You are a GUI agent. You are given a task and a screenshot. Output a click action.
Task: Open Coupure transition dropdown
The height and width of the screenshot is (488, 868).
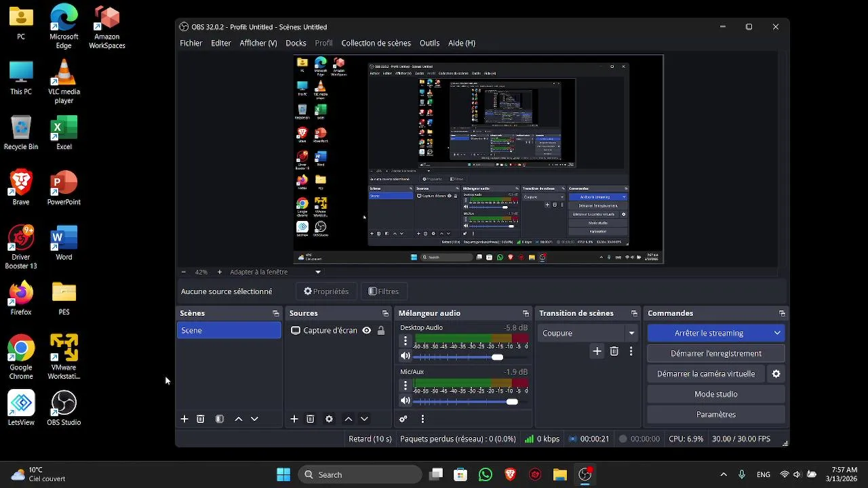tap(588, 333)
